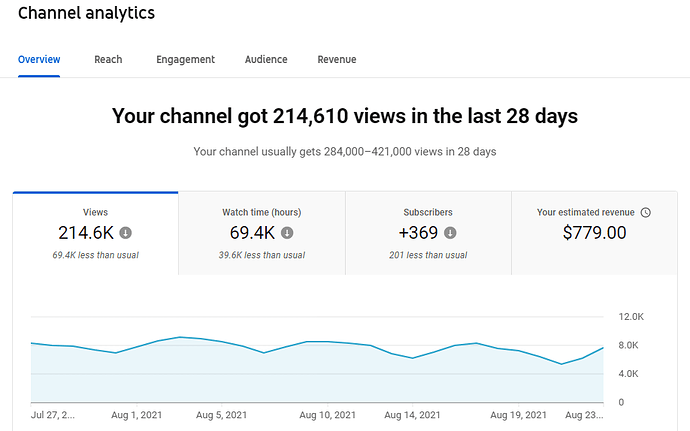690x431 pixels.
Task: Select the Subscribers metric card
Action: (x=428, y=233)
